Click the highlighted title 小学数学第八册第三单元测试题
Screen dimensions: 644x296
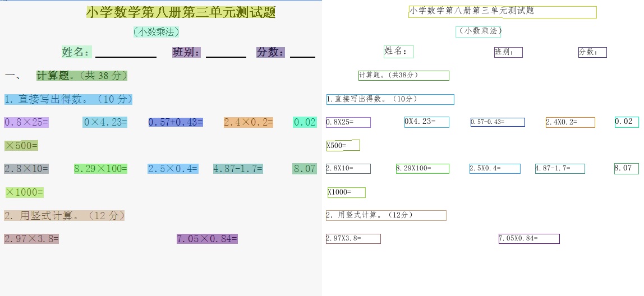[x=181, y=12]
